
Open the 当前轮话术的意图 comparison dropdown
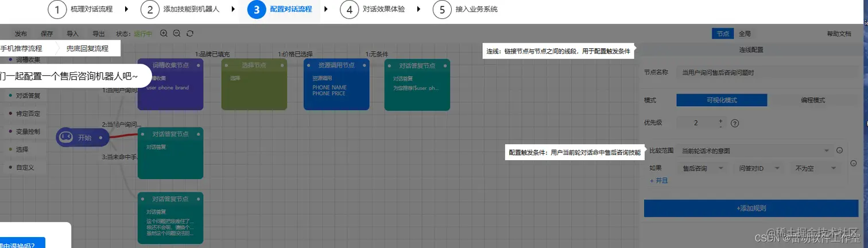[754, 150]
